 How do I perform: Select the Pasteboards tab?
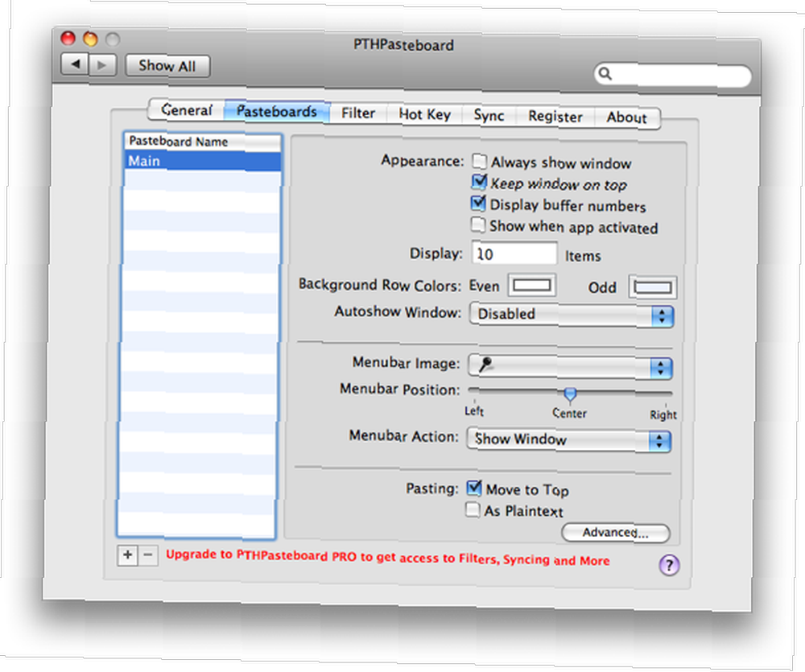pos(277,111)
